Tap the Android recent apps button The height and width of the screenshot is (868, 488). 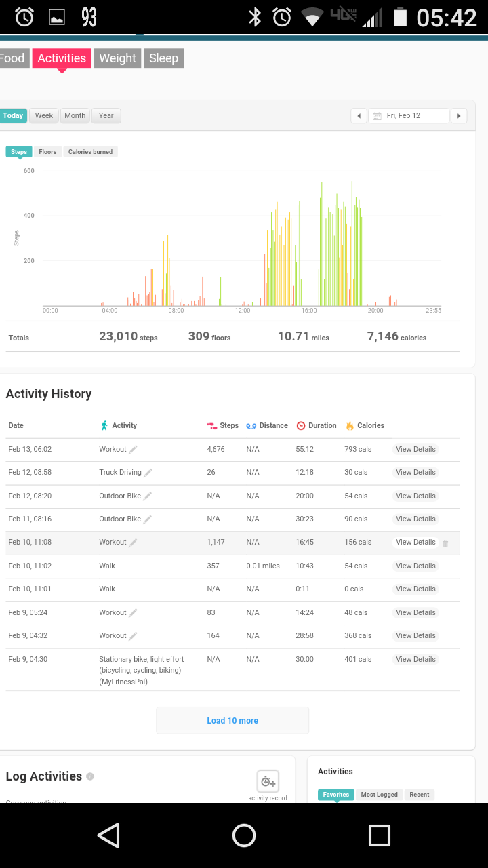click(x=380, y=835)
